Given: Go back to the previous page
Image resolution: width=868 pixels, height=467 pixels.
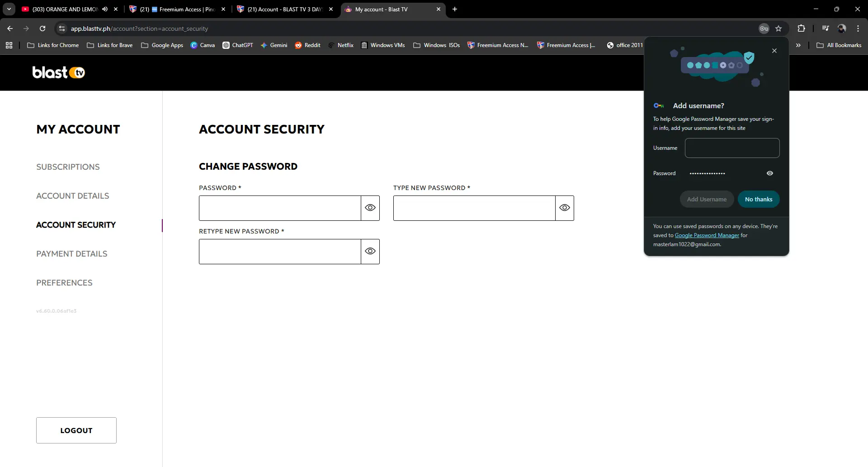Looking at the screenshot, I should pos(10,29).
